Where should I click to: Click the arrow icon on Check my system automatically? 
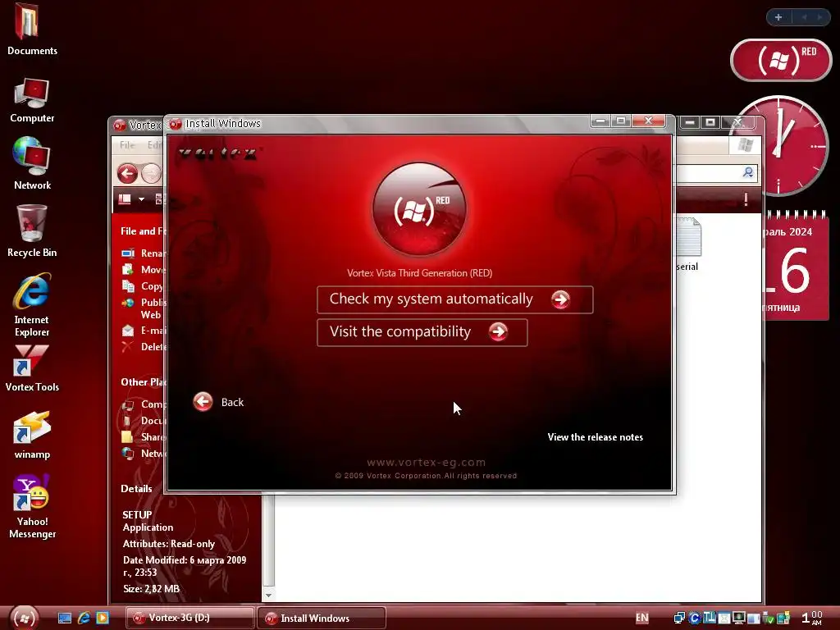tap(560, 299)
